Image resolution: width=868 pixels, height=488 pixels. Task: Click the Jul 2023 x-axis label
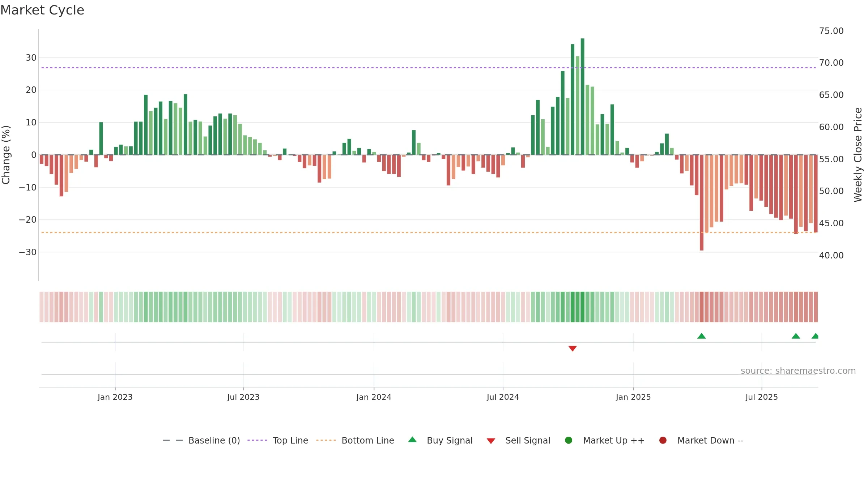[243, 397]
